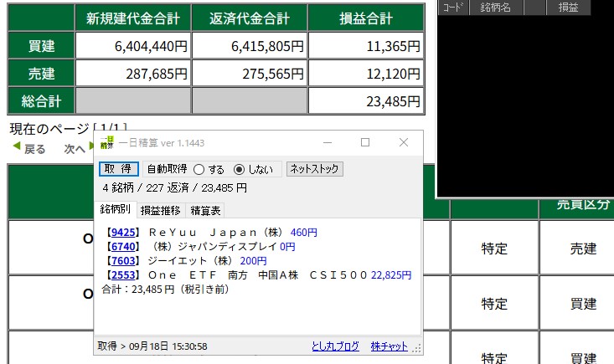The image size is (614, 364).
Task: Click the 返済代金合計 header
Action: pyautogui.click(x=250, y=18)
